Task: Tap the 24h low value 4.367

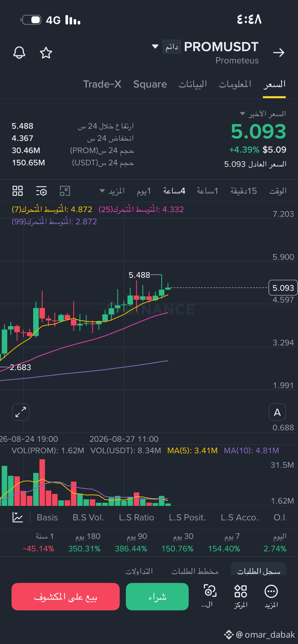Action: (x=22, y=138)
